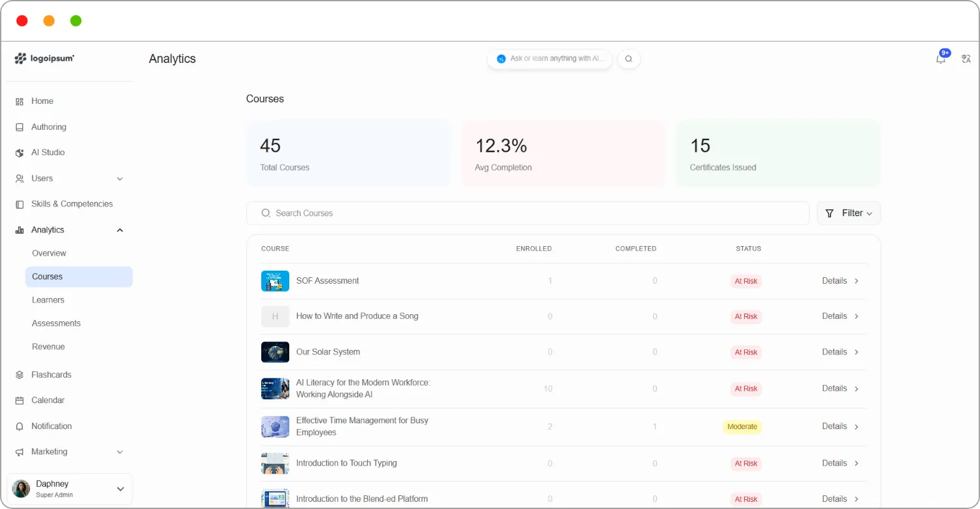980x509 pixels.
Task: Click the Ask or learn anything AI field
Action: [x=550, y=59]
